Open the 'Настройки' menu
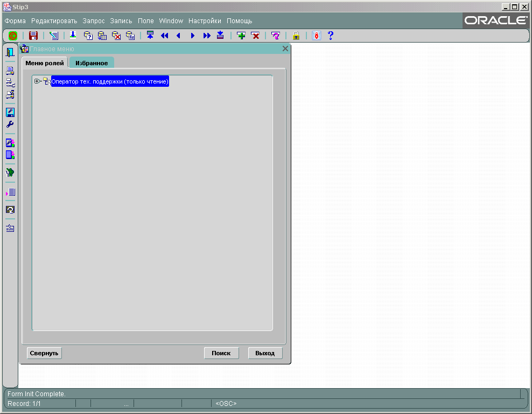The width and height of the screenshot is (532, 414). (x=205, y=21)
